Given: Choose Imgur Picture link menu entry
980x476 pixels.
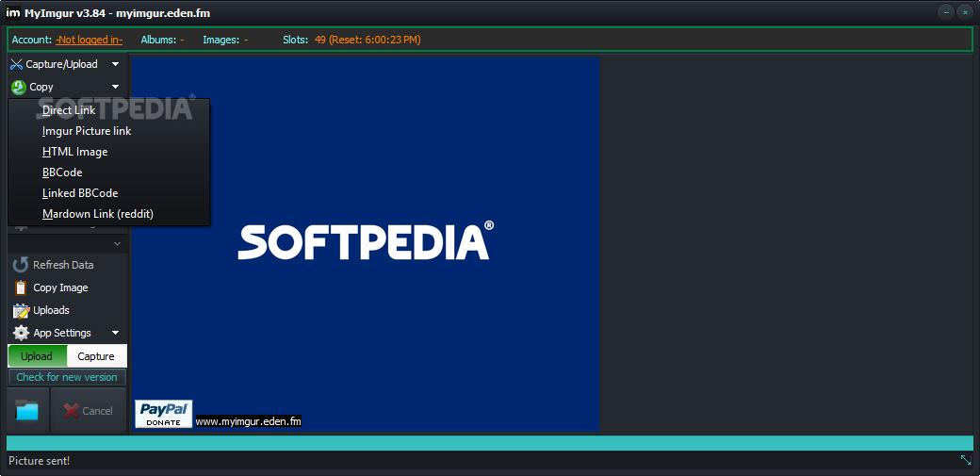Looking at the screenshot, I should pos(108,131).
